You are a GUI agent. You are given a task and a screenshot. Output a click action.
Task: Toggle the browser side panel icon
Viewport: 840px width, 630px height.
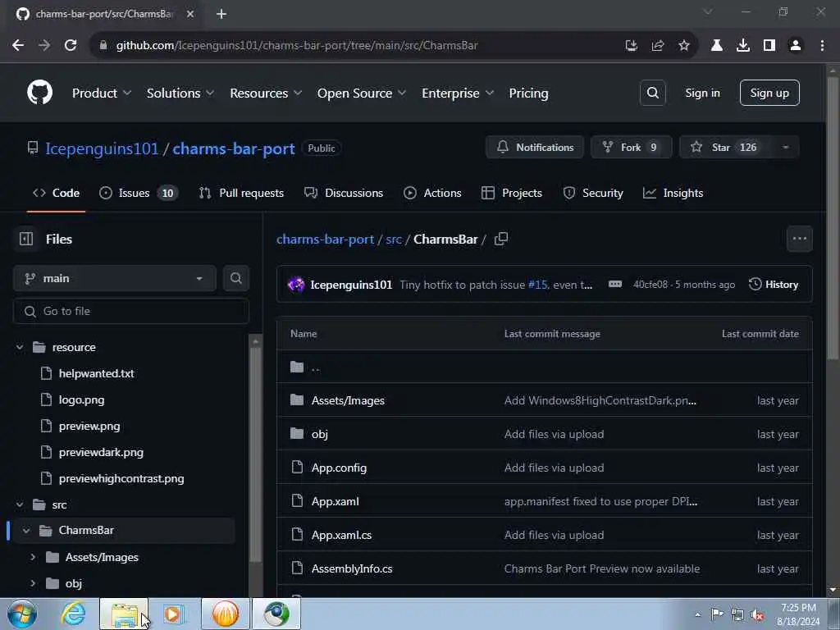click(769, 46)
